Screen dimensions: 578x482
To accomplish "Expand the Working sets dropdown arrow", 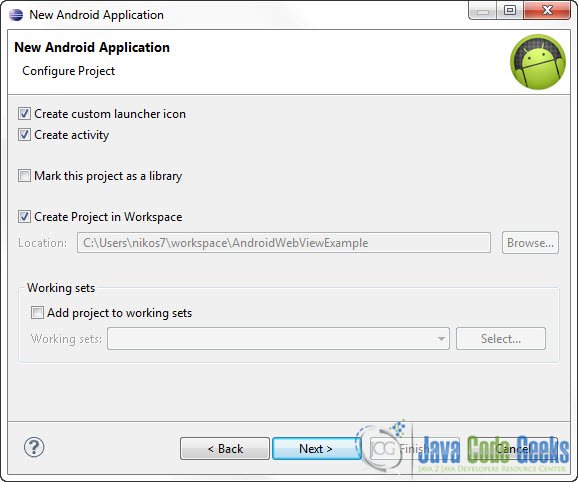I will [441, 339].
